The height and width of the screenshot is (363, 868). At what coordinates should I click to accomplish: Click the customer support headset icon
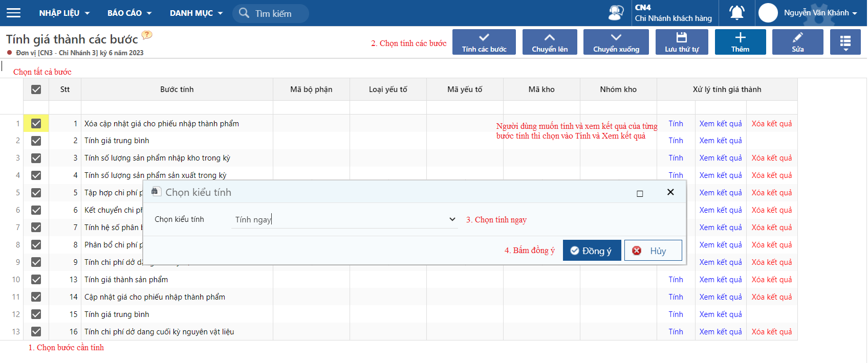click(x=616, y=13)
